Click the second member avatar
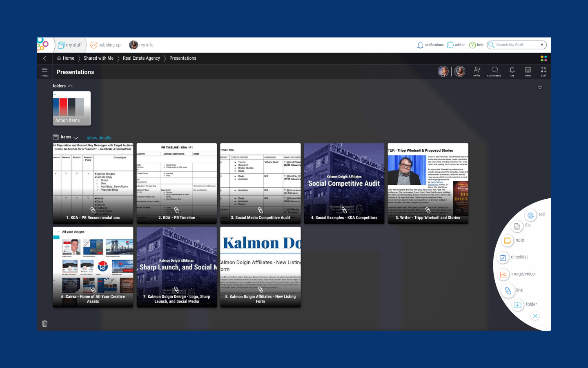This screenshot has height=368, width=588. pyautogui.click(x=460, y=72)
